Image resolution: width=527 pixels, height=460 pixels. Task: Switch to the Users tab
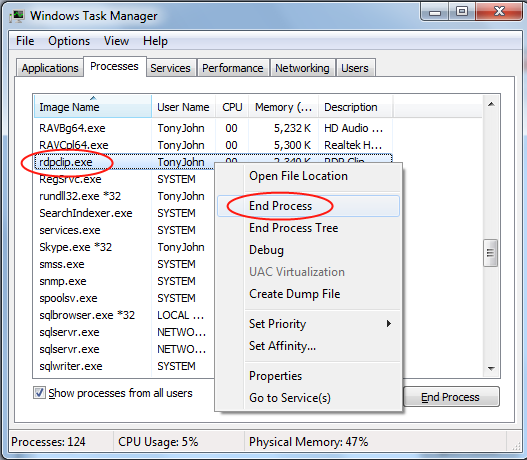point(355,68)
